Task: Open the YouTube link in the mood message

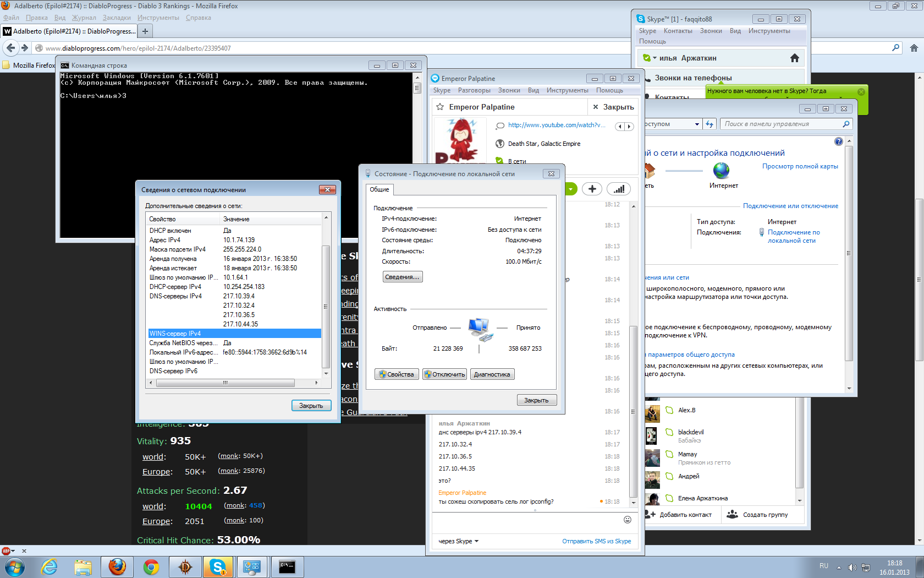Action: point(557,125)
